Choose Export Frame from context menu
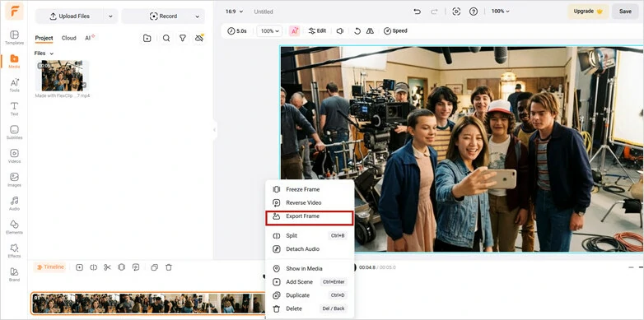644x320 pixels. (x=310, y=216)
